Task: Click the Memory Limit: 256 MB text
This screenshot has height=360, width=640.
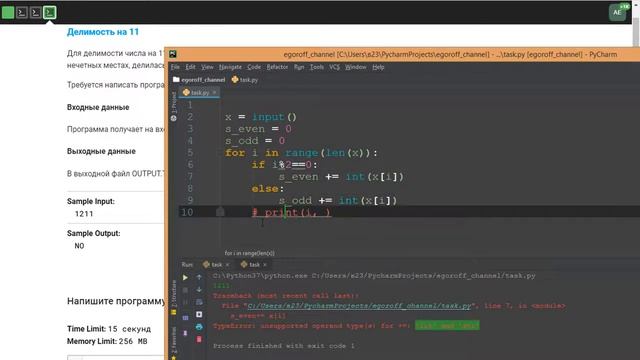Action: [x=107, y=341]
